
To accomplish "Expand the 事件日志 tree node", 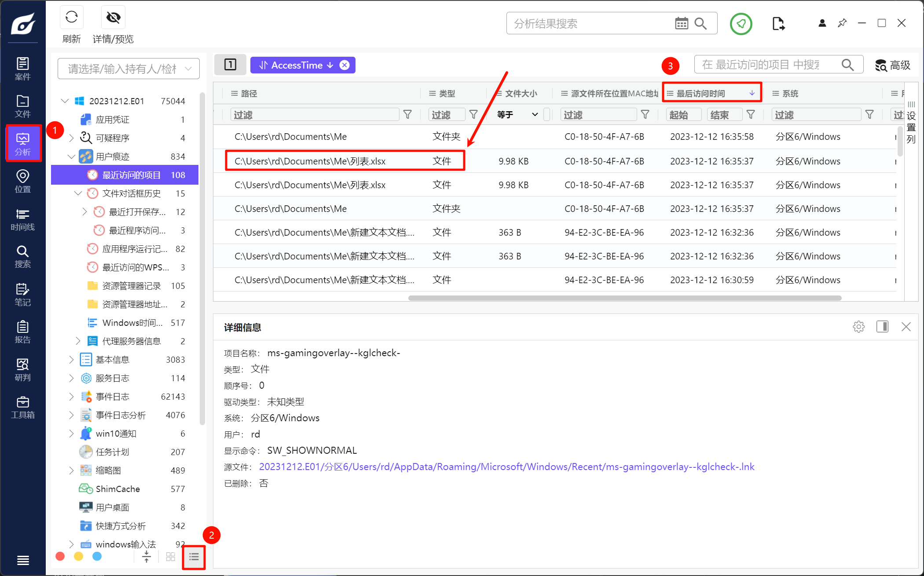I will (71, 397).
